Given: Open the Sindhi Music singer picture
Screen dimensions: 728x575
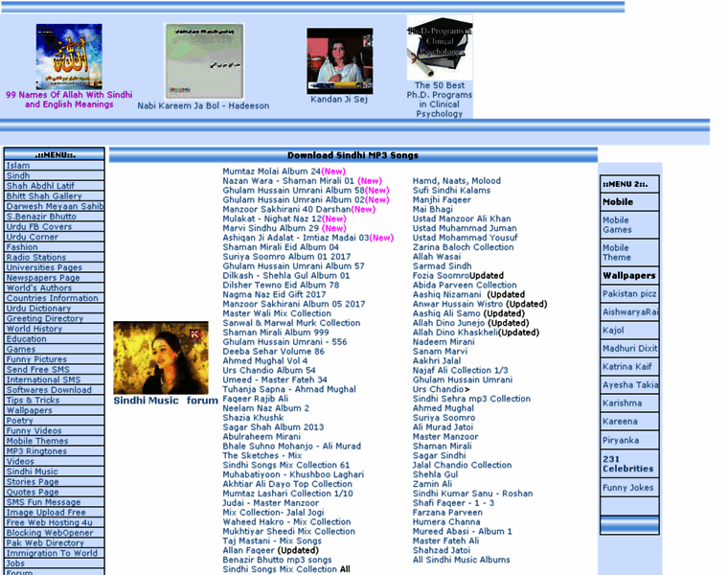Looking at the screenshot, I should [x=161, y=357].
